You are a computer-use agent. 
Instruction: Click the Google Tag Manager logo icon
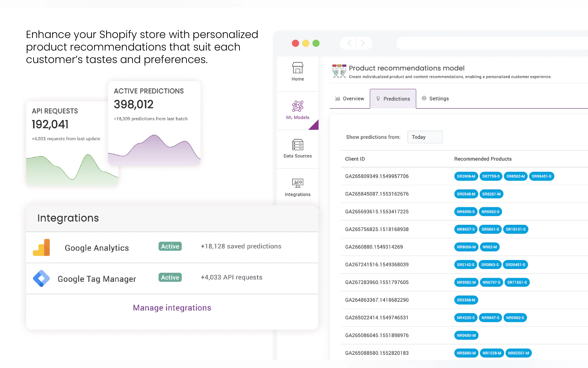tap(41, 279)
